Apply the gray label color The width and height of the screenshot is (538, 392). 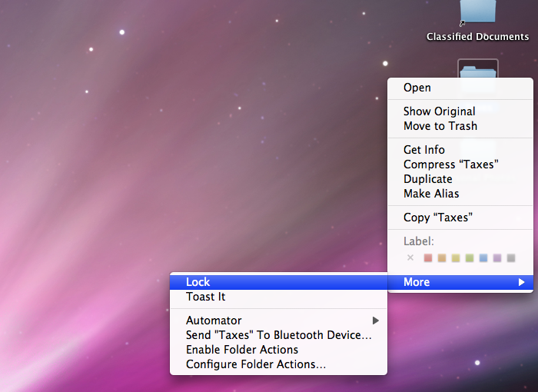[x=511, y=258]
